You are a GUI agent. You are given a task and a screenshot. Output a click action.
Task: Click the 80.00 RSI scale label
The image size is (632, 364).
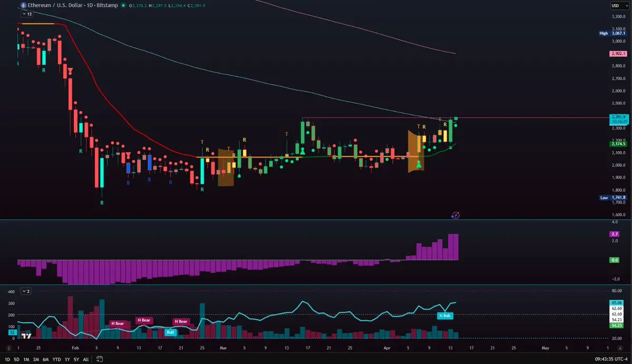pyautogui.click(x=617, y=291)
